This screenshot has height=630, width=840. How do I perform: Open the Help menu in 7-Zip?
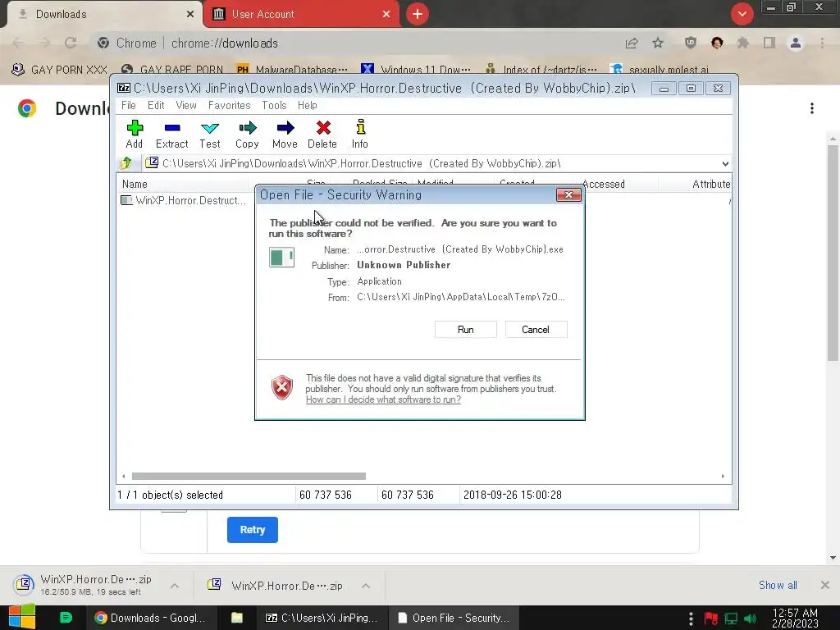pyautogui.click(x=308, y=106)
